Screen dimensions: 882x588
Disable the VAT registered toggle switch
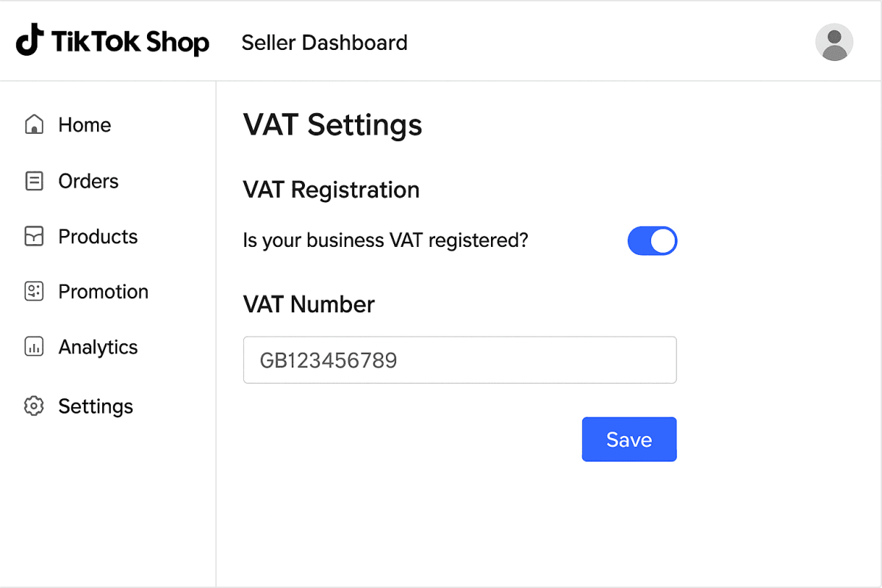[x=652, y=241]
